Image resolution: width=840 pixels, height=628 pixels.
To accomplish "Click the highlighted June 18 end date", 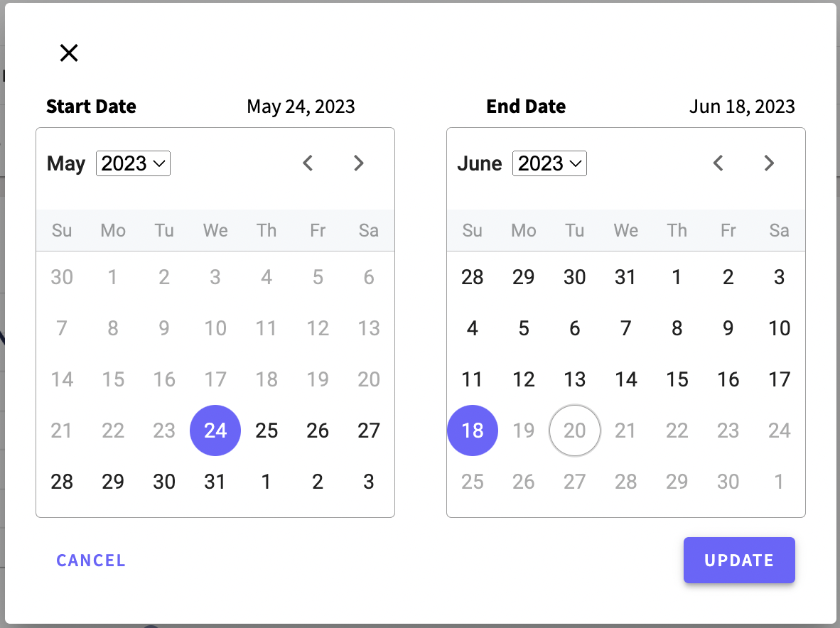I will pos(473,431).
